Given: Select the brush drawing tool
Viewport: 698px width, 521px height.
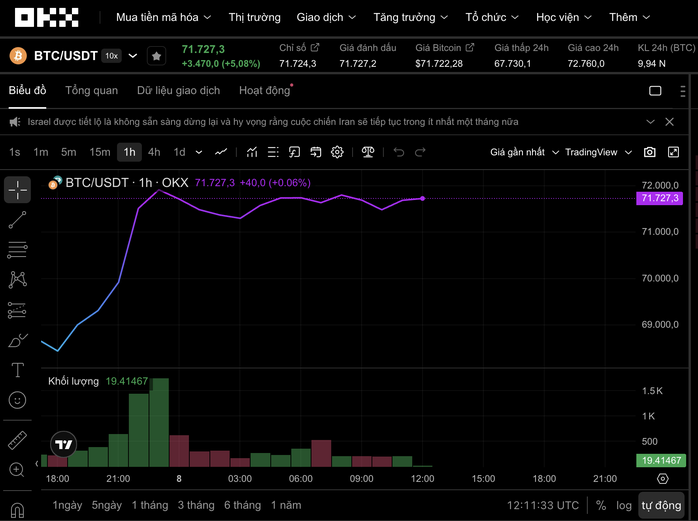Looking at the screenshot, I should (x=17, y=340).
